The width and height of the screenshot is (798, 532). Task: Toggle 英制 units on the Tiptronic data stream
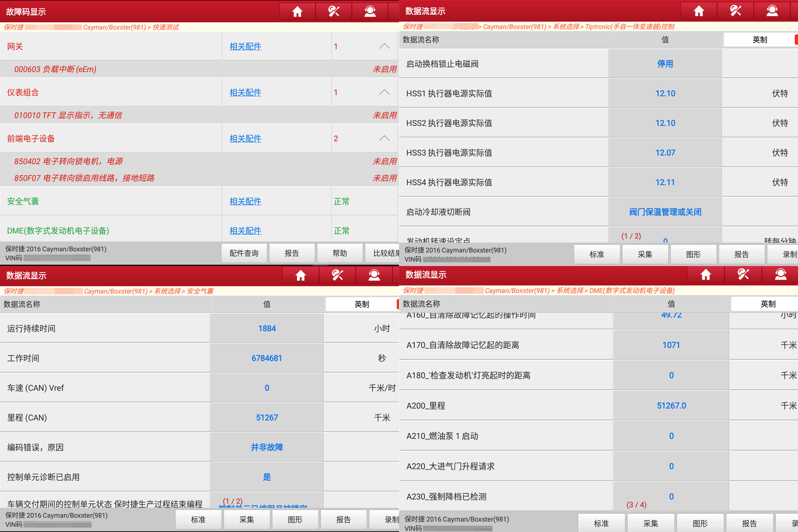(760, 39)
